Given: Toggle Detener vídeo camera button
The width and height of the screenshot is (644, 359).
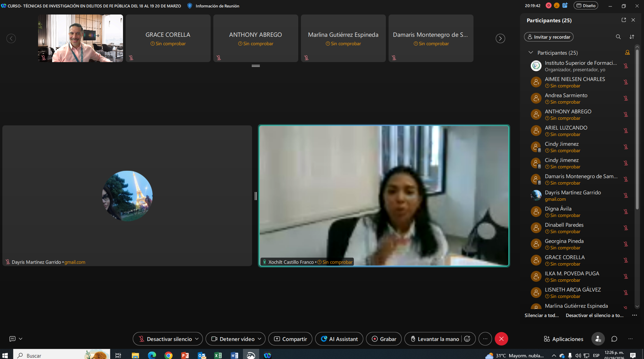Looking at the screenshot, I should 233,339.
